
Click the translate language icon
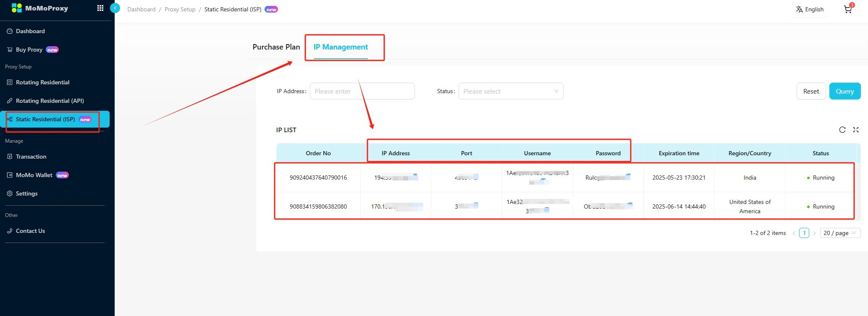click(799, 9)
